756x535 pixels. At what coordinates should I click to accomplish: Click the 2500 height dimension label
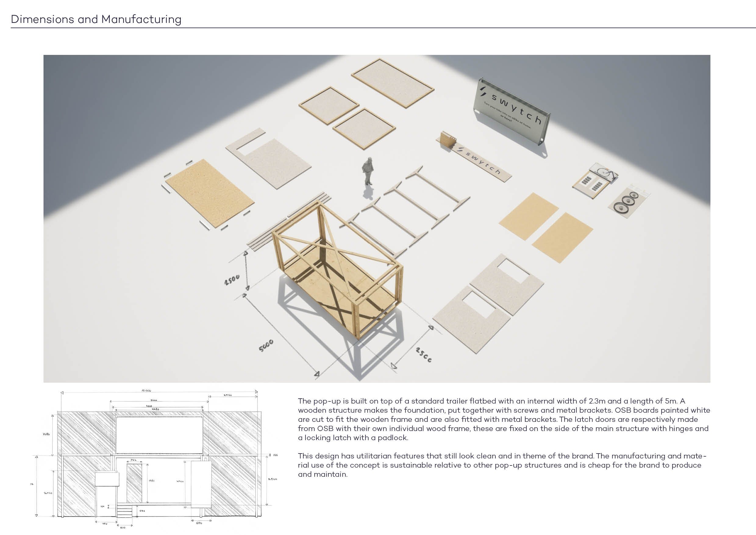click(232, 280)
